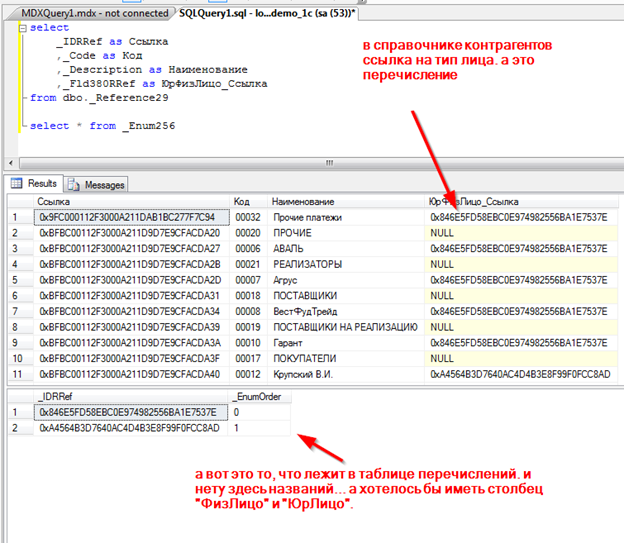Viewport: 624px width, 543px height.
Task: Select _IDRRef cell 0xA4564B3D7640AC4D... in second grid
Action: pyautogui.click(x=131, y=428)
